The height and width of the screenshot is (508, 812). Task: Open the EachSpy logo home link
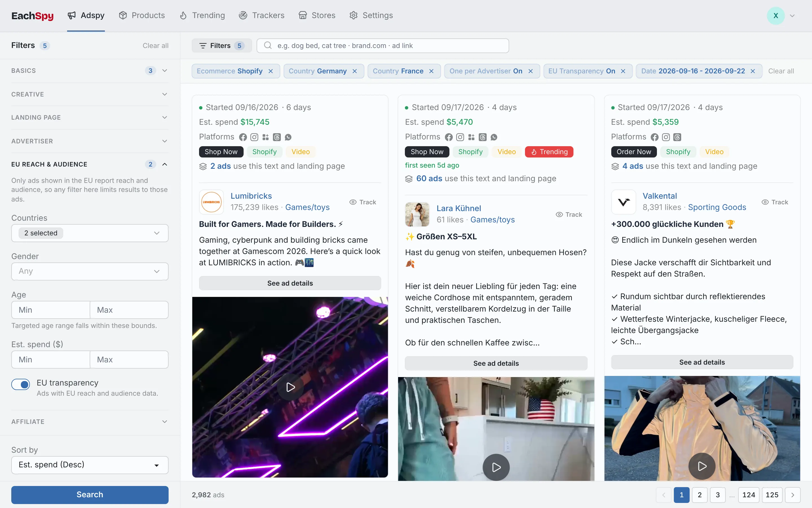click(x=32, y=16)
